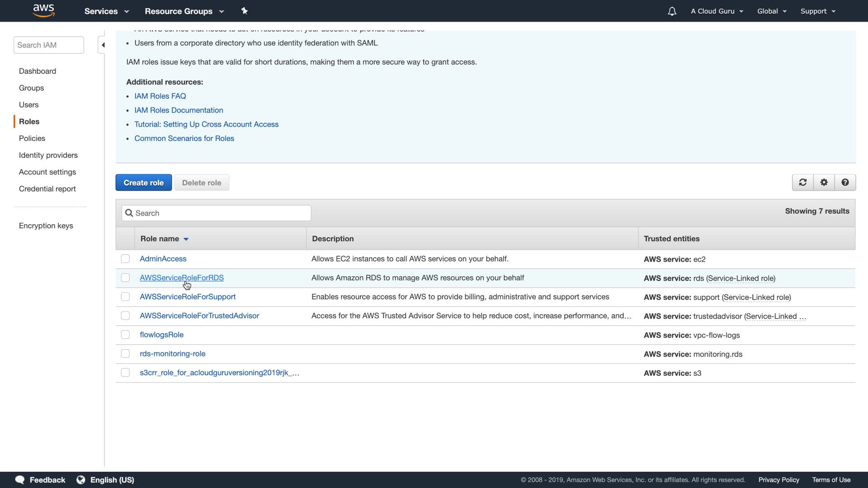Open the Resource Groups dropdown
The height and width of the screenshot is (488, 868).
184,11
